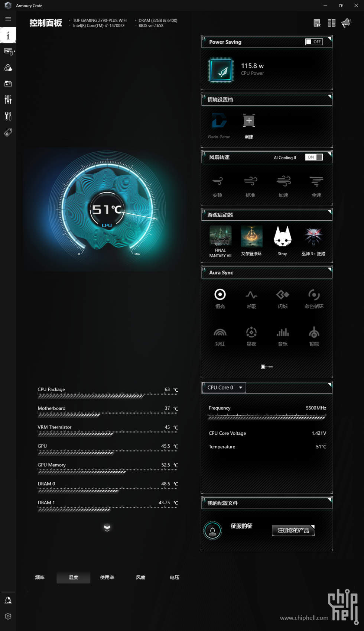Select the 星夜 starry night Aura effect
This screenshot has height=631, width=364.
point(251,336)
